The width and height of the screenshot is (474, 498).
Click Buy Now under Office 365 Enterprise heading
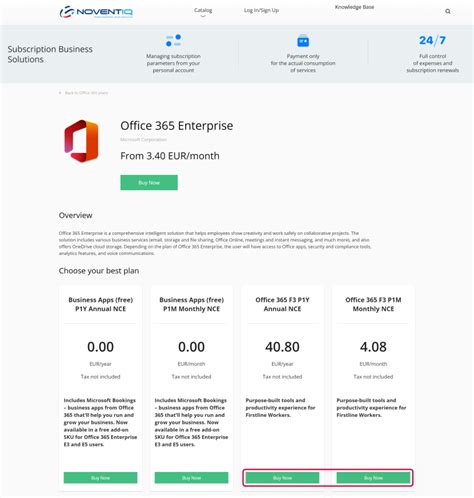tap(149, 183)
